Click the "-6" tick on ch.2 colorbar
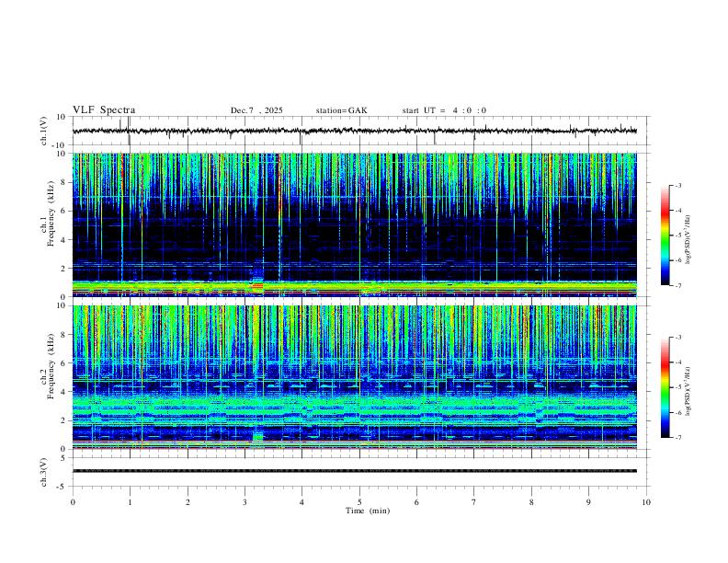Screen dimensions: 728x563 coord(677,412)
